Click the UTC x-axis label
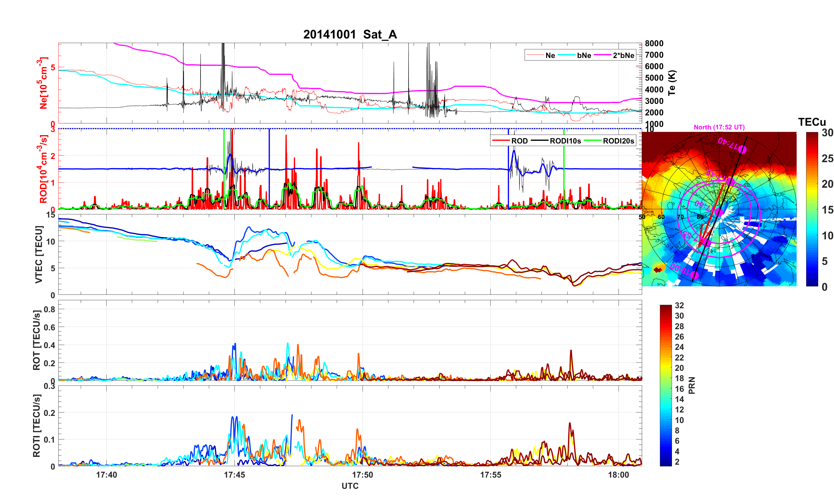 (350, 486)
